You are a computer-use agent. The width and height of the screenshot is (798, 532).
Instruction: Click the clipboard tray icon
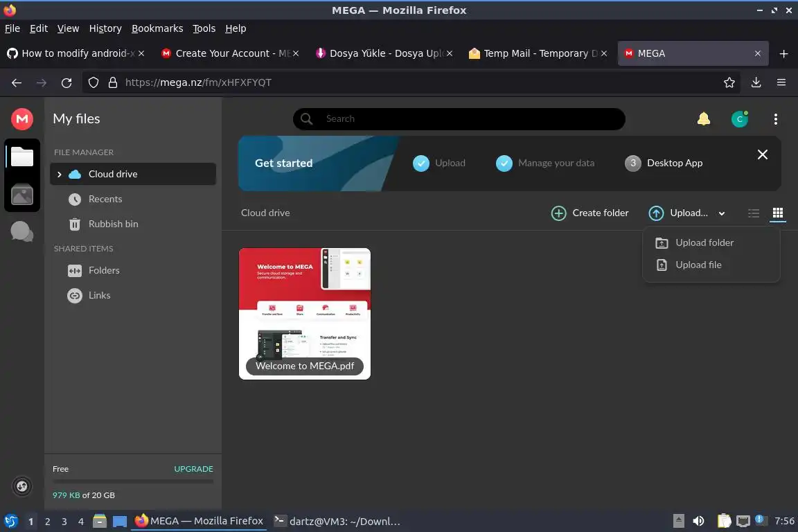(724, 521)
